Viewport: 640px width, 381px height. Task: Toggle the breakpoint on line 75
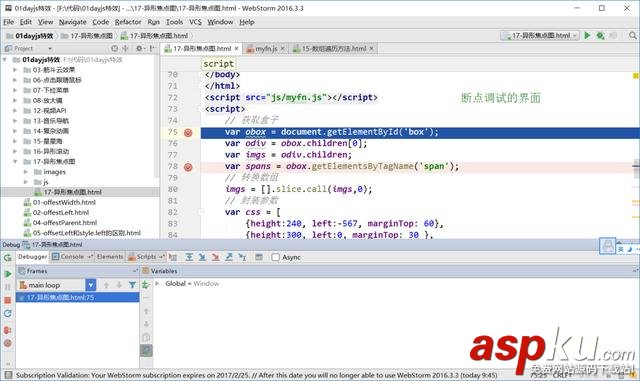(x=188, y=132)
